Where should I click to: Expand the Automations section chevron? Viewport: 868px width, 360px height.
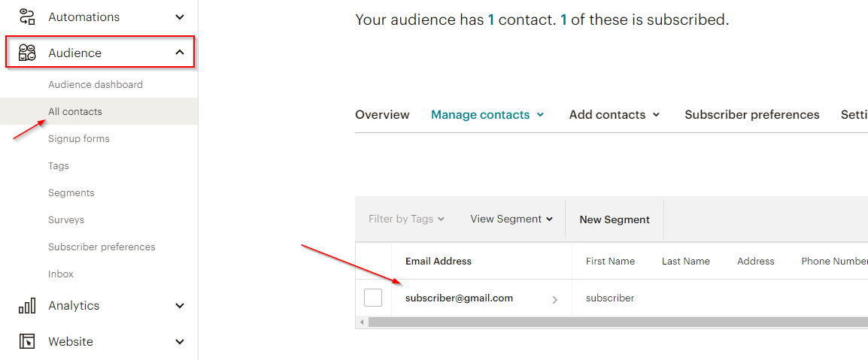180,17
